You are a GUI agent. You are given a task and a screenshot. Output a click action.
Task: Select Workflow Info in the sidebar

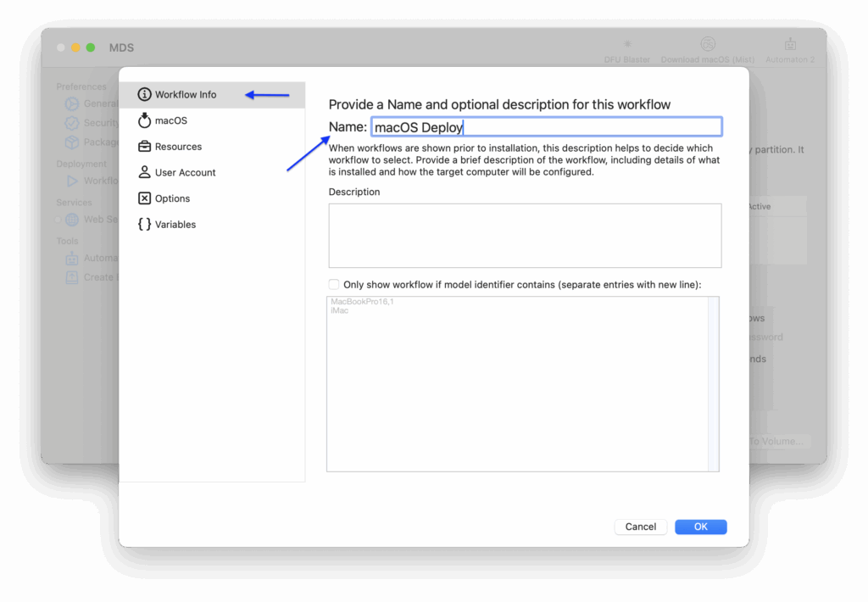pyautogui.click(x=212, y=95)
